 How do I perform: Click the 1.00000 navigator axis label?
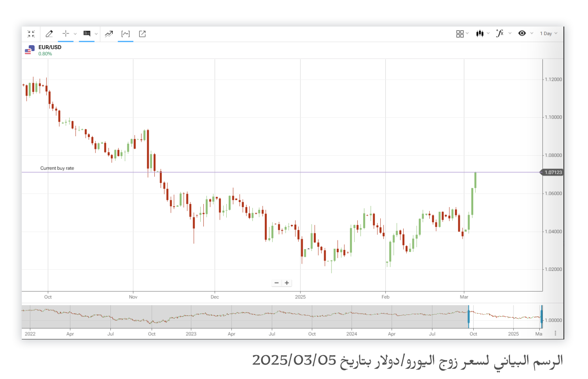(x=553, y=320)
